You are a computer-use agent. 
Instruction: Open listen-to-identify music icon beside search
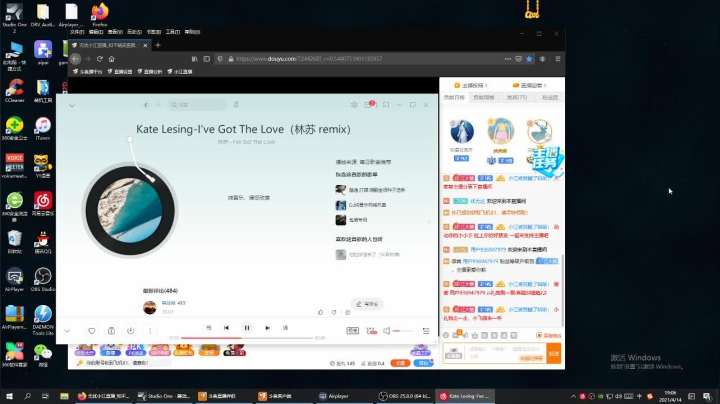[x=236, y=105]
